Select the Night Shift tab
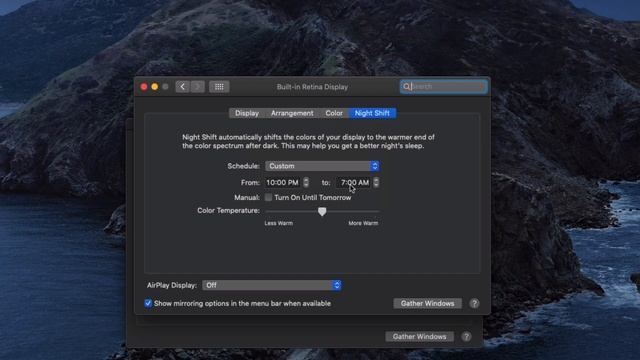 point(372,113)
